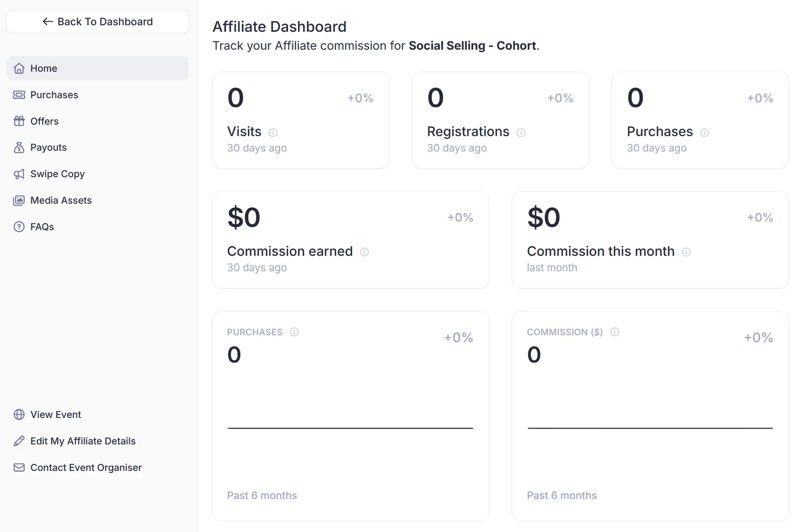Click "Past 6 months" under COMMISSION chart
Viewport: 797px width, 532px height.
point(562,496)
